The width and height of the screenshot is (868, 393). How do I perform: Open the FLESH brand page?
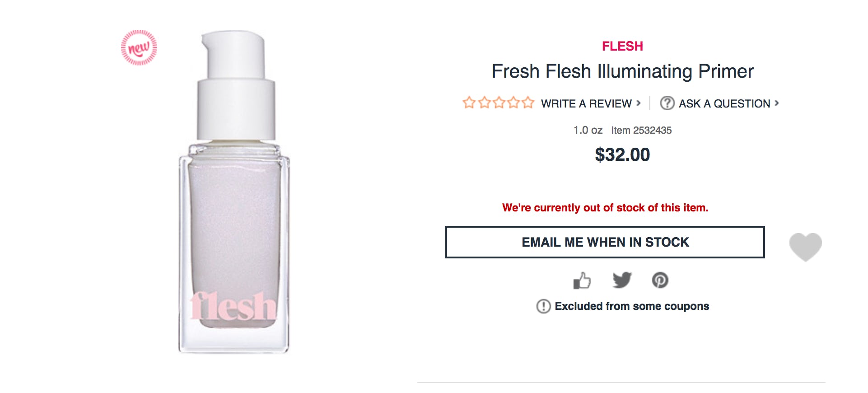point(622,46)
